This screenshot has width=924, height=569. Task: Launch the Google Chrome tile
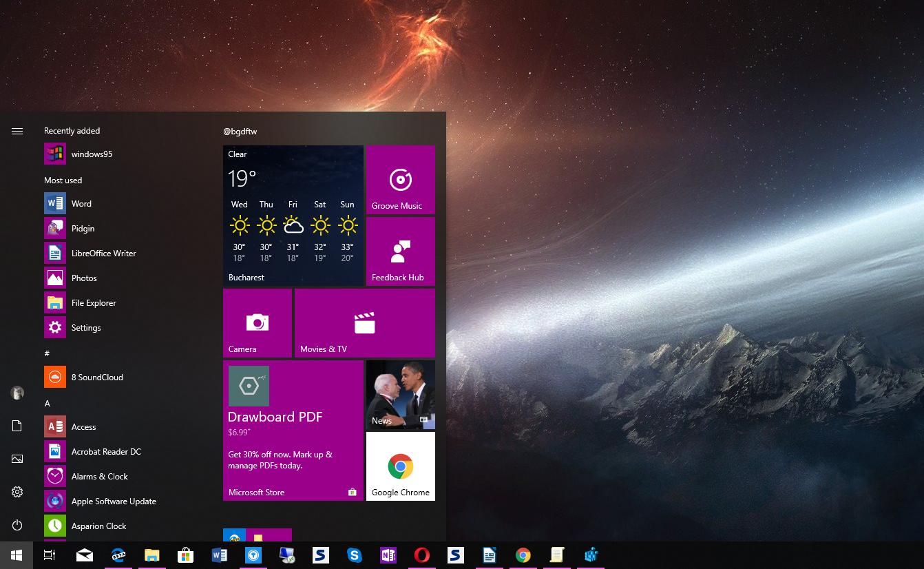click(x=401, y=466)
